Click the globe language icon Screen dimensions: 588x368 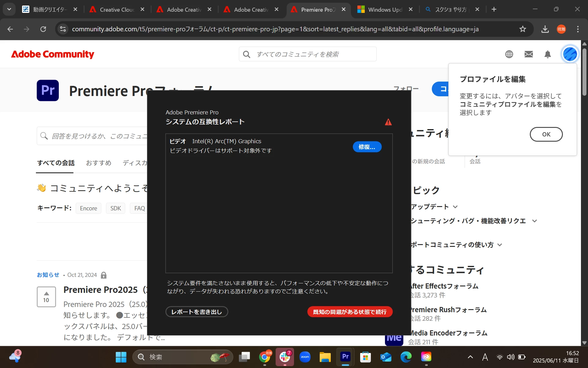pyautogui.click(x=509, y=54)
